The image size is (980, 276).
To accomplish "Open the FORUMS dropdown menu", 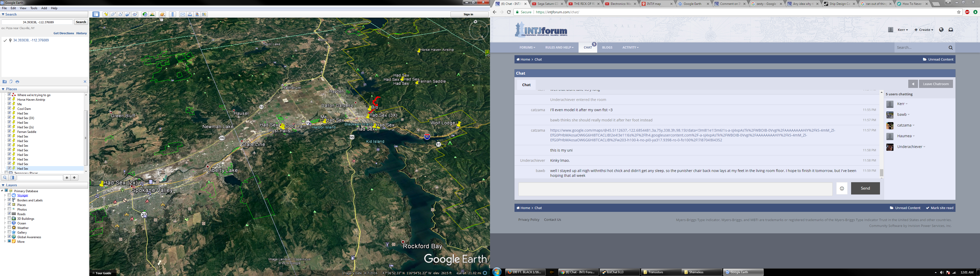I will click(x=527, y=47).
